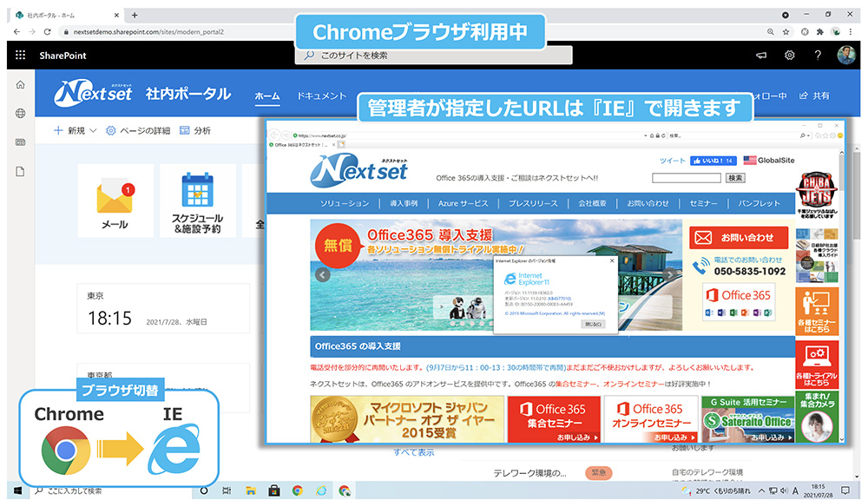This screenshot has width=868, height=500.
Task: Open Azure サービス menu in IE window
Action: pos(464,203)
